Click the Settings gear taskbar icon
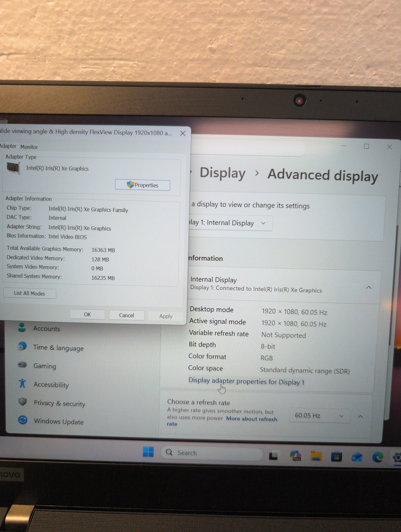 click(397, 458)
